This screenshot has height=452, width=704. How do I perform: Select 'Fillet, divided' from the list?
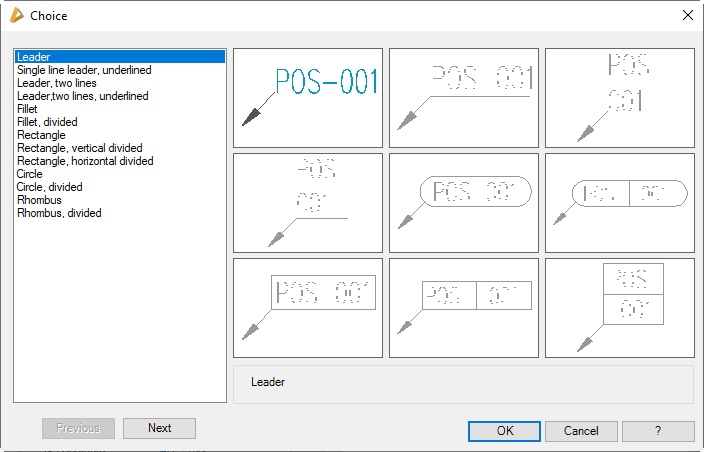point(49,122)
